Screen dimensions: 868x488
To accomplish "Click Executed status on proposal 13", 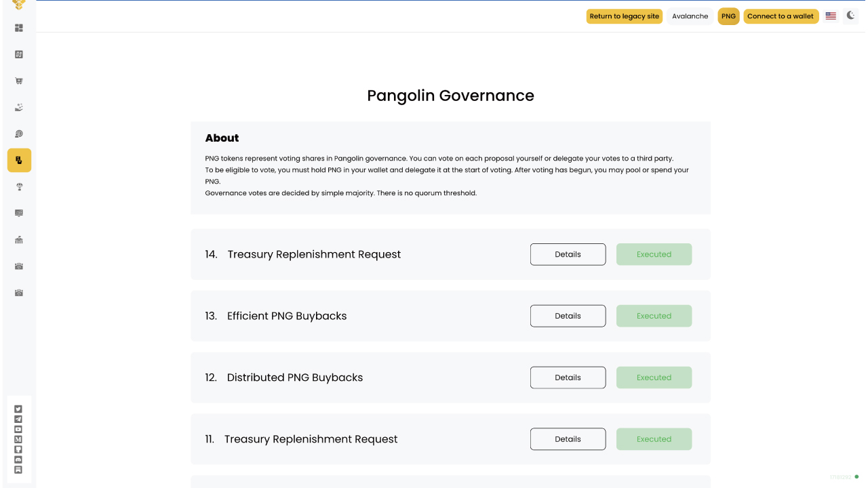I will click(x=654, y=316).
